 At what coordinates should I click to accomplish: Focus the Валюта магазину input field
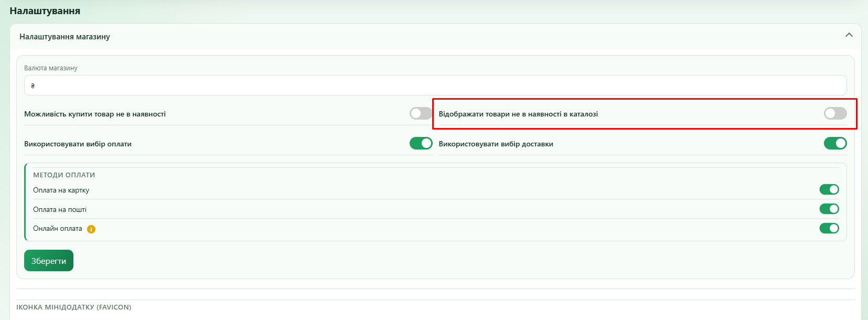click(435, 86)
